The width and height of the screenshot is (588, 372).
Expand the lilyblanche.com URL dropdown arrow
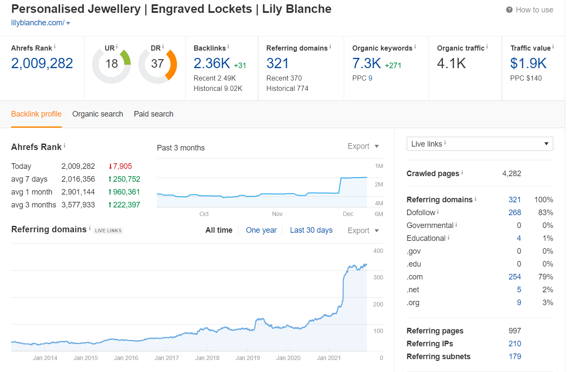tap(68, 23)
